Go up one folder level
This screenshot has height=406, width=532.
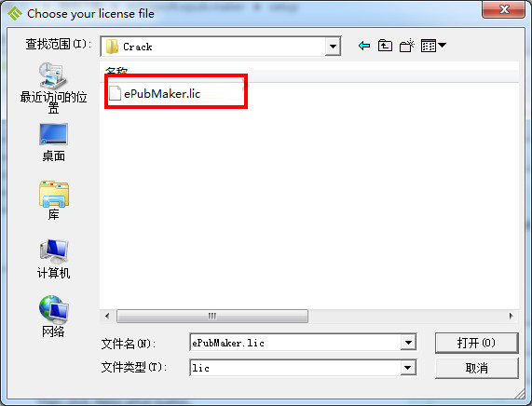[385, 46]
